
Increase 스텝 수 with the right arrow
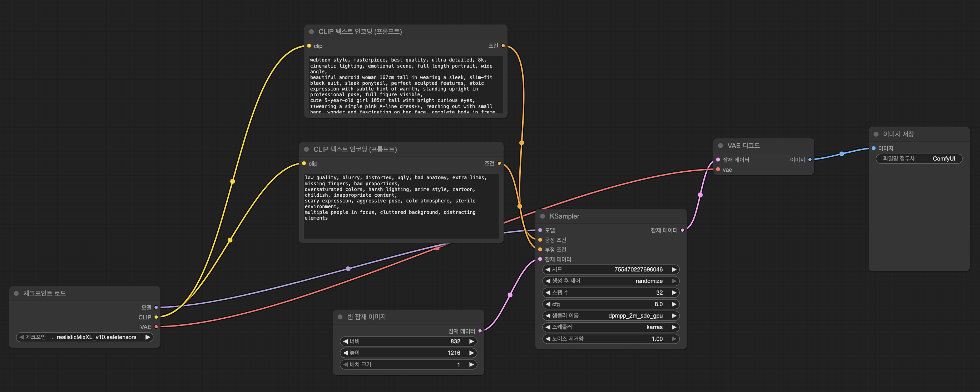(x=674, y=293)
